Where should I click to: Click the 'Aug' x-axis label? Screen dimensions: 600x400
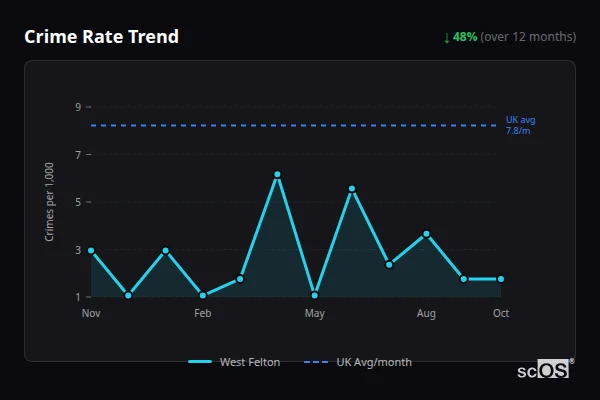[426, 313]
